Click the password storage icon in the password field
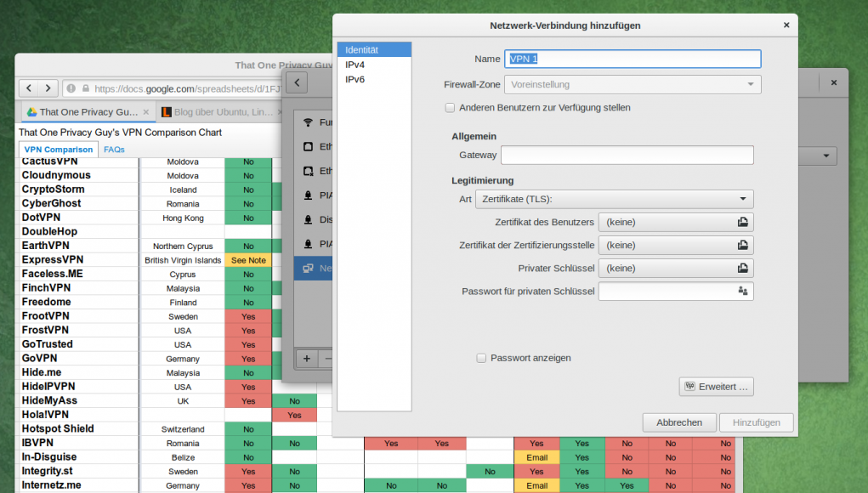This screenshot has height=493, width=868. pos(742,292)
